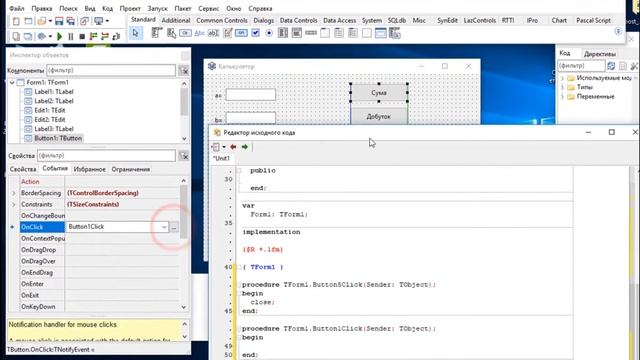
Task: Click the ellipsis button next to OnClick
Action: point(174,227)
